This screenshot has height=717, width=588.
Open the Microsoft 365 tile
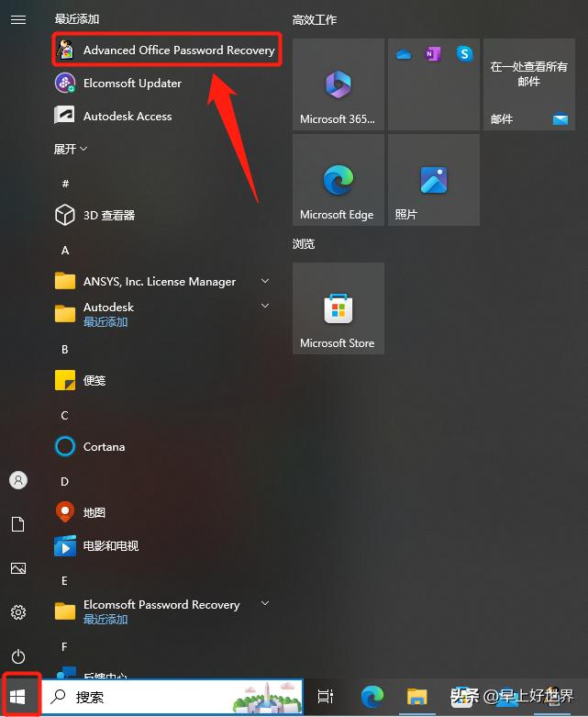[338, 84]
